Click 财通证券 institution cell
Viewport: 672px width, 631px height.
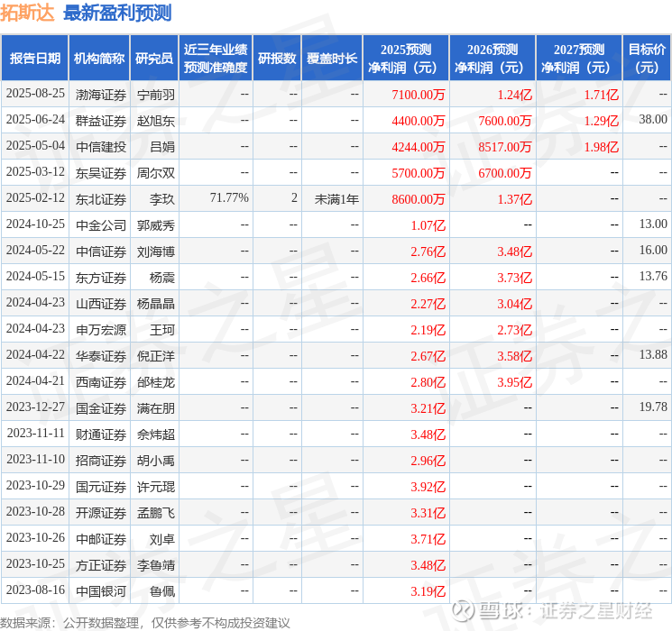coord(101,434)
